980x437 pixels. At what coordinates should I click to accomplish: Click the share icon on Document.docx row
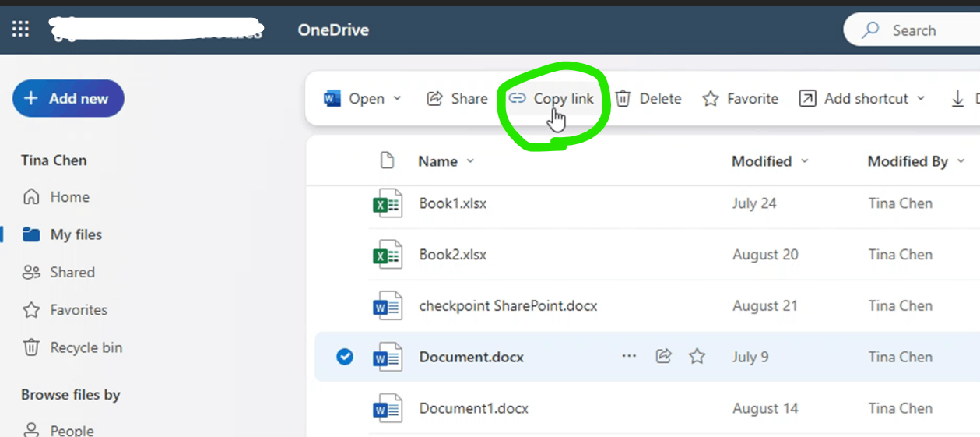click(x=663, y=356)
